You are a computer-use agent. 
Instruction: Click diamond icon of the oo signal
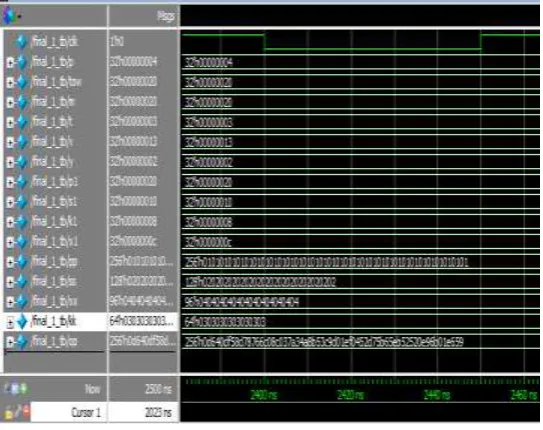pos(22,342)
